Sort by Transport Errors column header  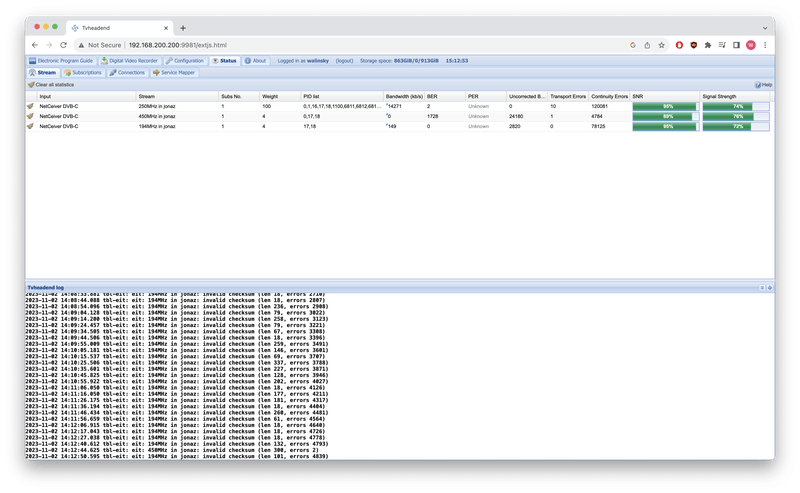(x=568, y=96)
